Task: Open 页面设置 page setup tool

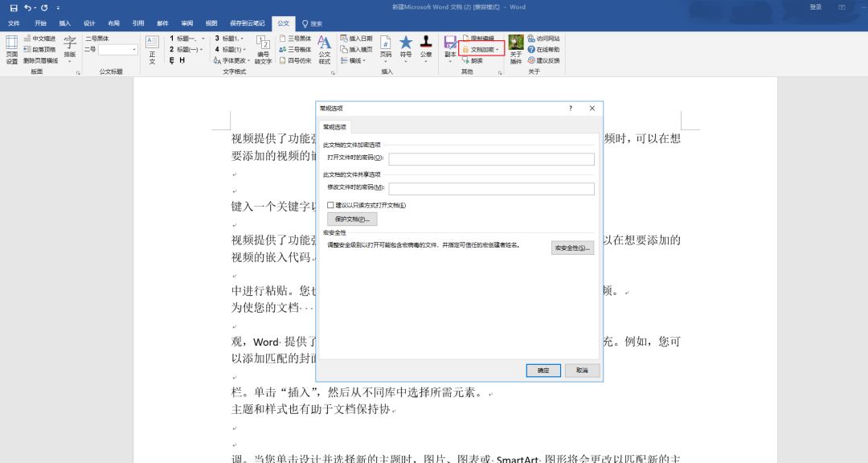Action: 12,48
